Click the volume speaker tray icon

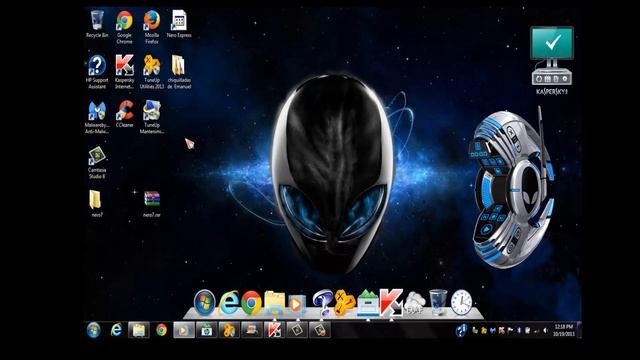[545, 330]
